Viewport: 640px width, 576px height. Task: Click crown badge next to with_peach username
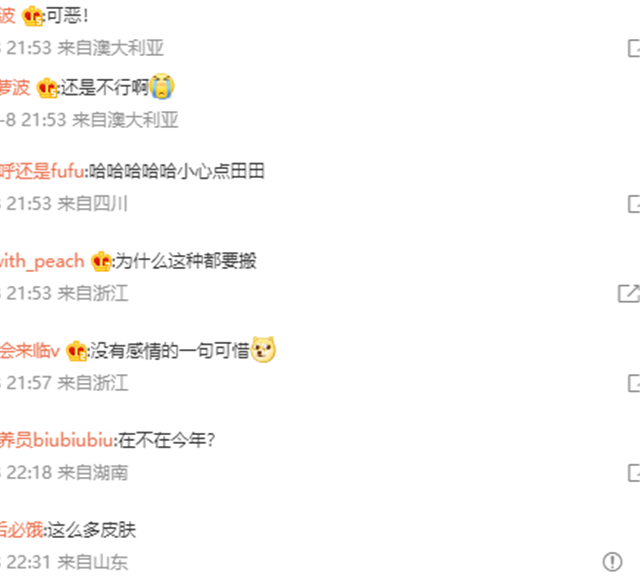point(101,261)
